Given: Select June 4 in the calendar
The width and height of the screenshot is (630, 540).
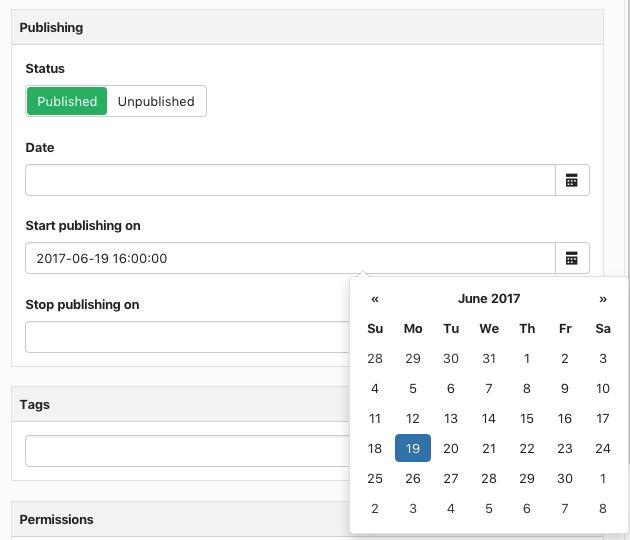Looking at the screenshot, I should coord(375,388).
